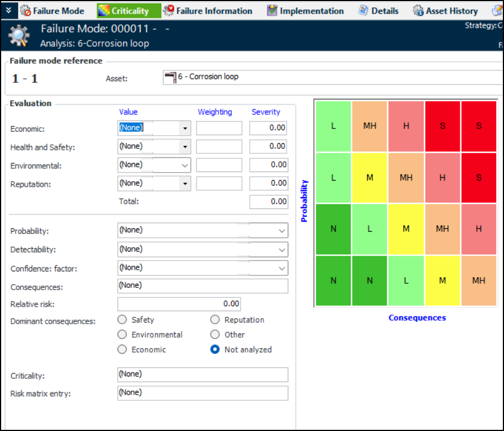
Task: Click the top-right red S matrix cell
Action: [x=478, y=126]
